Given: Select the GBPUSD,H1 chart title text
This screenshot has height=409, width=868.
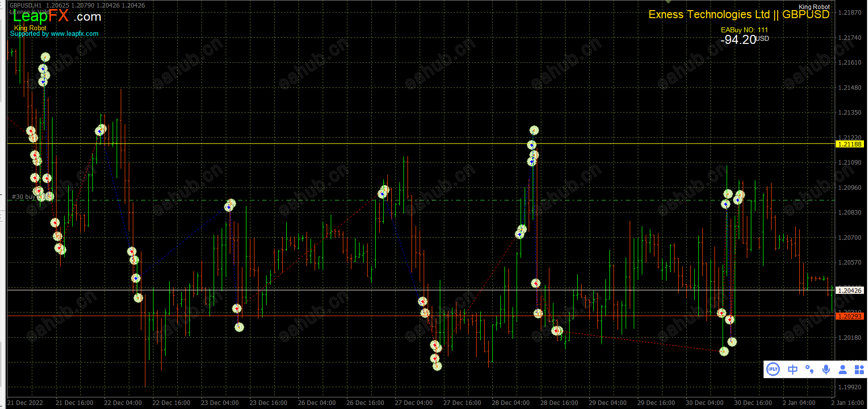Looking at the screenshot, I should coord(26,5).
